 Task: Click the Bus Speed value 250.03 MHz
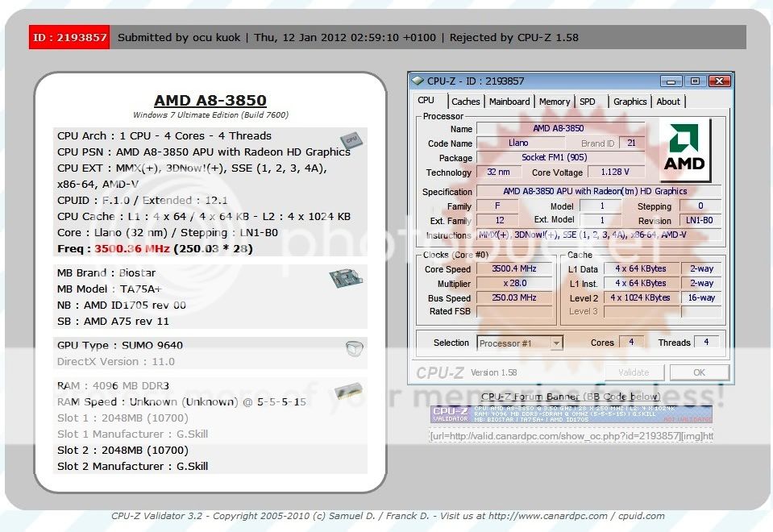pyautogui.click(x=514, y=297)
